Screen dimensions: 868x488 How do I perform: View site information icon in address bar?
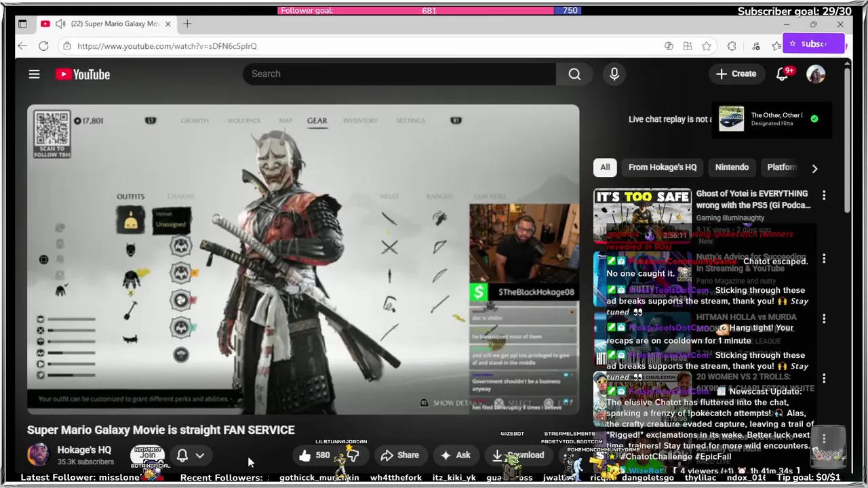coord(66,46)
